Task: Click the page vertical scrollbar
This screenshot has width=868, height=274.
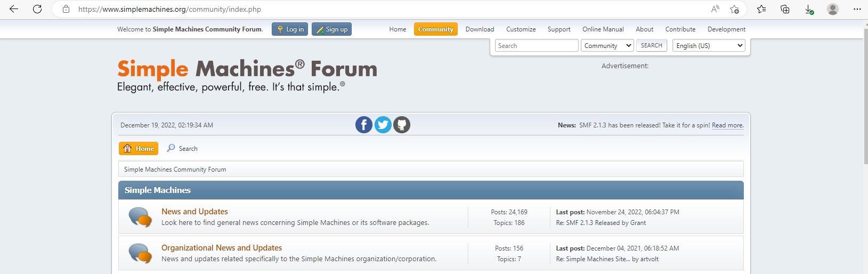Action: pos(865,96)
